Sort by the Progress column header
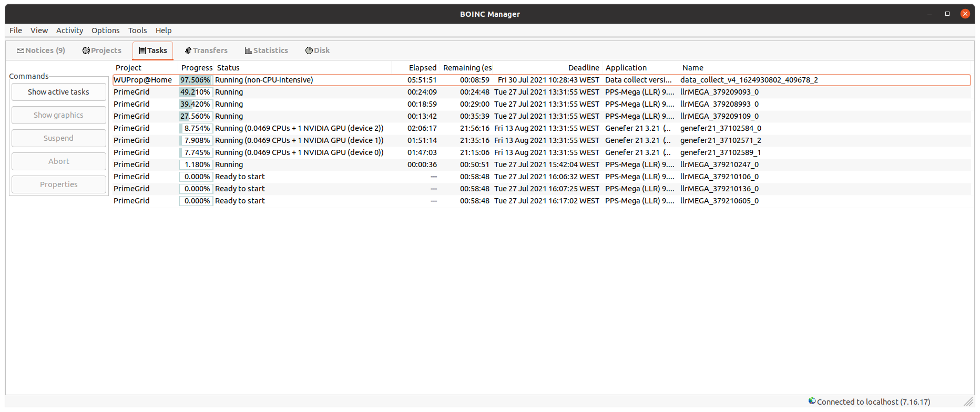Viewport: 980px width, 412px height. [197, 68]
